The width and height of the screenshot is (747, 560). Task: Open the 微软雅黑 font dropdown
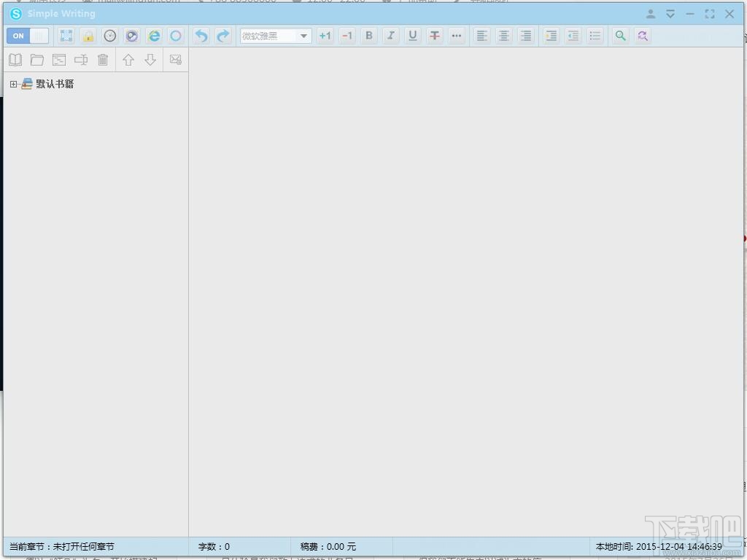[x=276, y=36]
